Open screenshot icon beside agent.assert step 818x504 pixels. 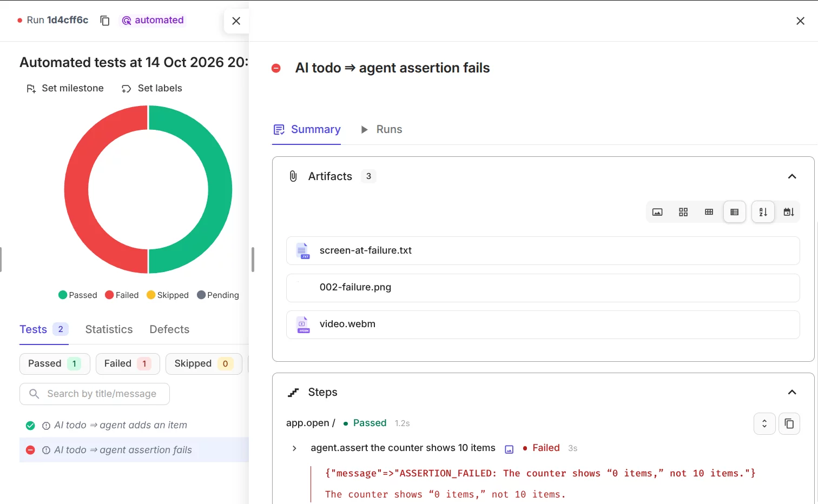509,449
